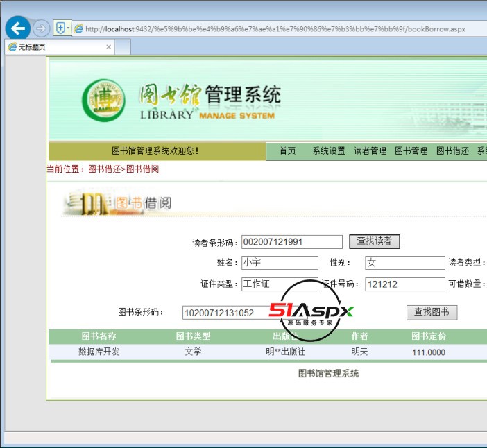Open the 图书管理 menu

[x=411, y=151]
